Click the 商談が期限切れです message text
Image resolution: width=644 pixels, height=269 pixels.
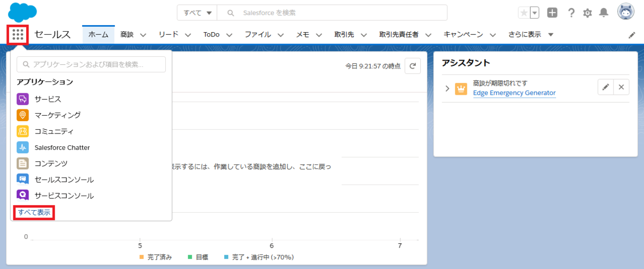(x=501, y=84)
